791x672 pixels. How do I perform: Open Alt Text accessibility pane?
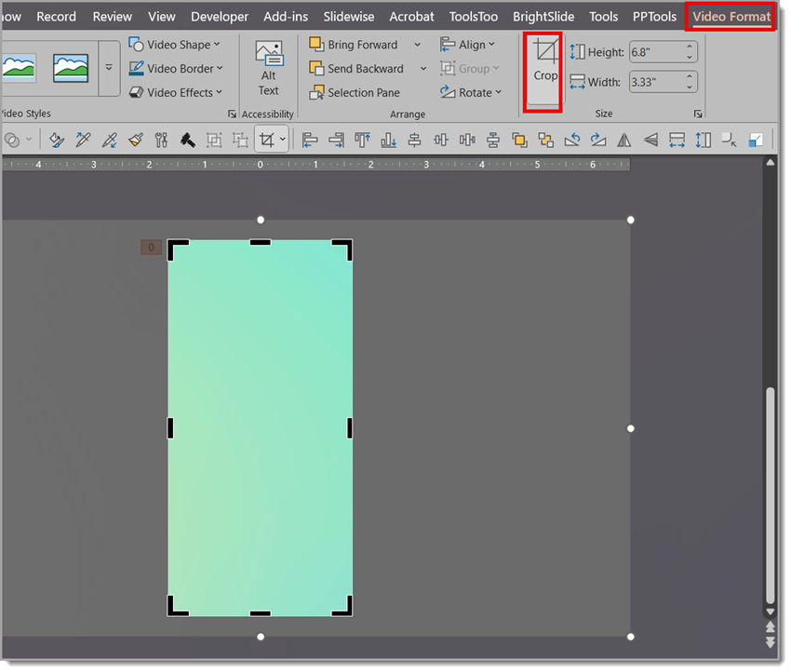(268, 68)
